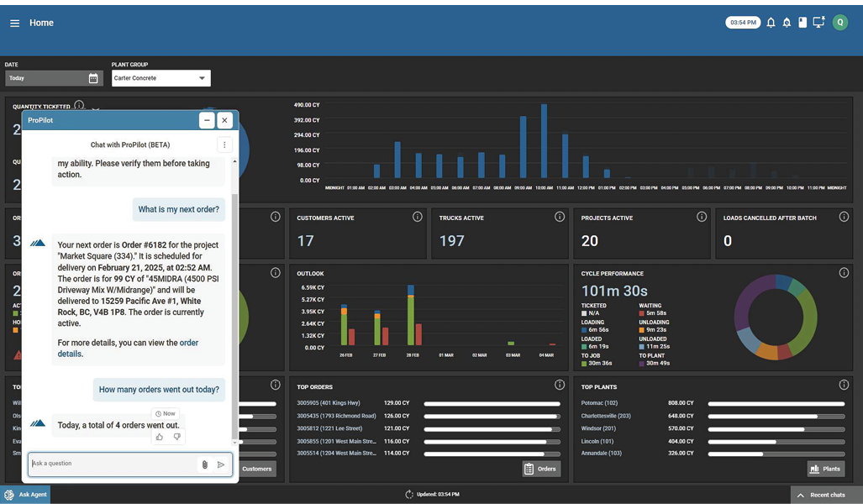
Task: Click the 'Now' timestamp chip
Action: (165, 414)
